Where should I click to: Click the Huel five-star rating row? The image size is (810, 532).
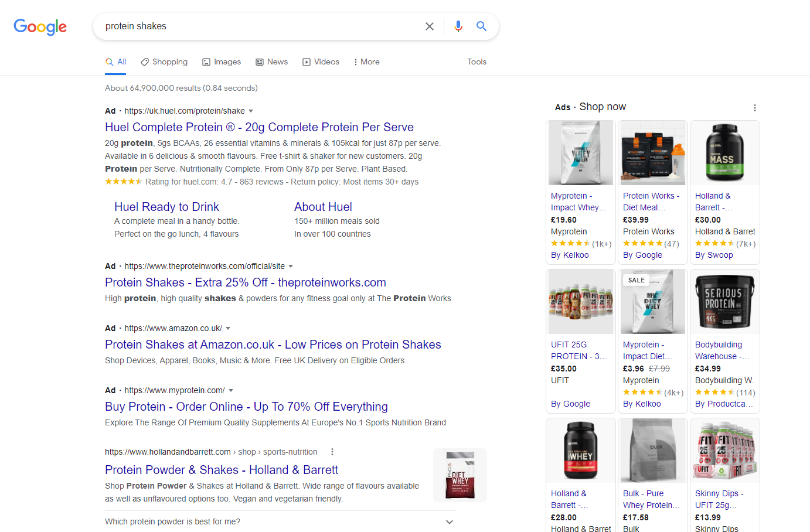pyautogui.click(x=124, y=182)
